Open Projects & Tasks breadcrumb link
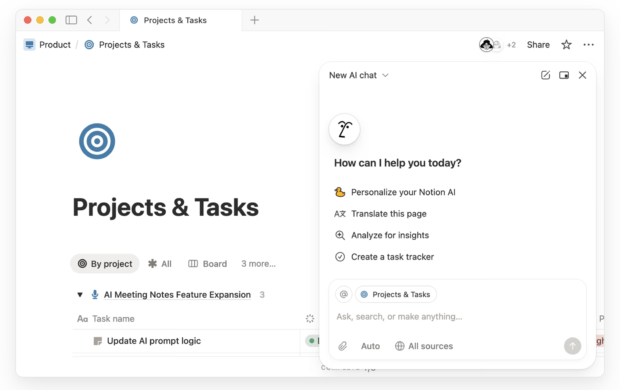Viewport: 620px width, 390px height. pyautogui.click(x=125, y=45)
